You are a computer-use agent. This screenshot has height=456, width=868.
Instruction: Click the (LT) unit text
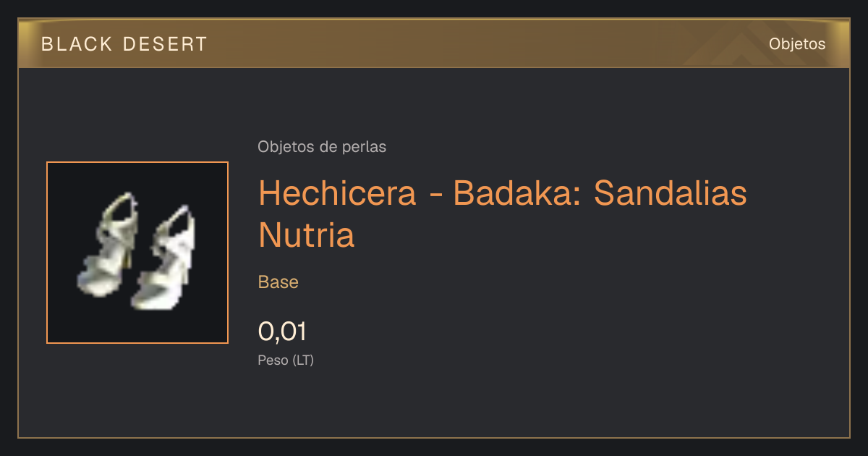click(x=303, y=360)
